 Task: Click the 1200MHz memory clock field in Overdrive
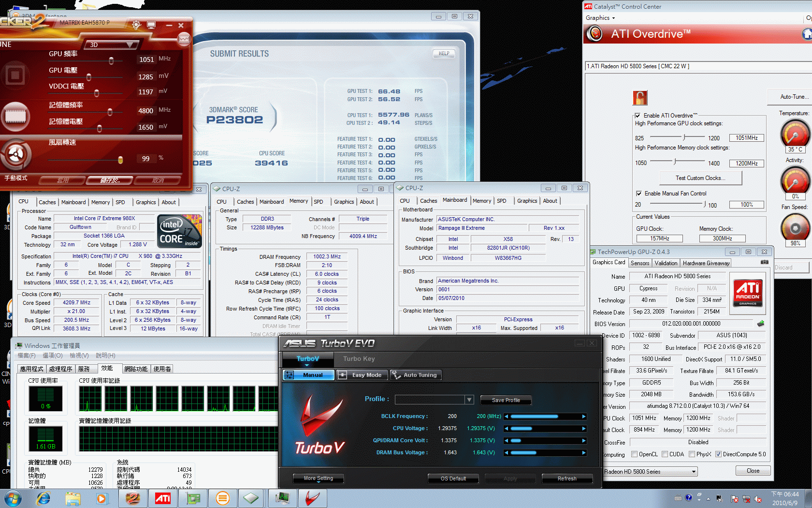[x=746, y=164]
